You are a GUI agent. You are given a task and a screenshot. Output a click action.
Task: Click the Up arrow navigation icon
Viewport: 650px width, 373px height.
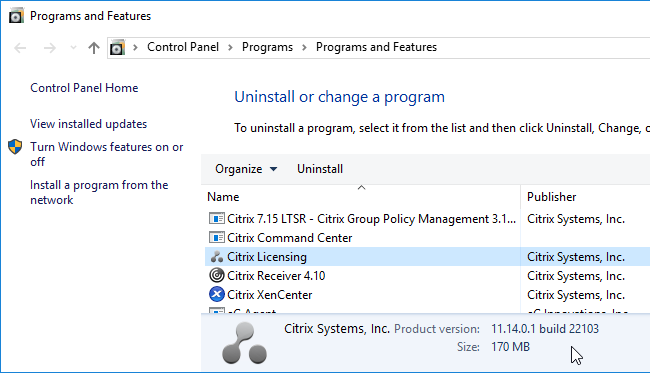coord(94,48)
